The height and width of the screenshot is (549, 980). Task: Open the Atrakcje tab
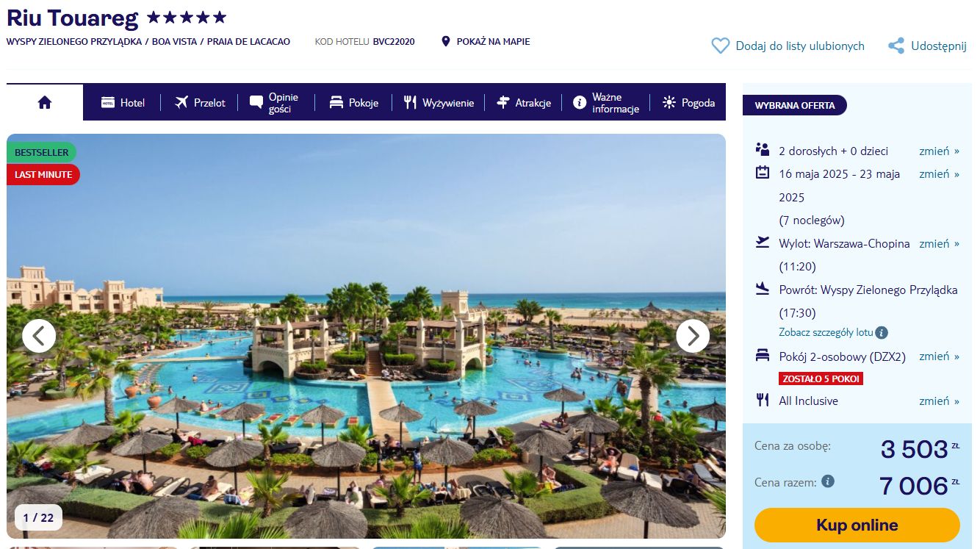click(524, 103)
